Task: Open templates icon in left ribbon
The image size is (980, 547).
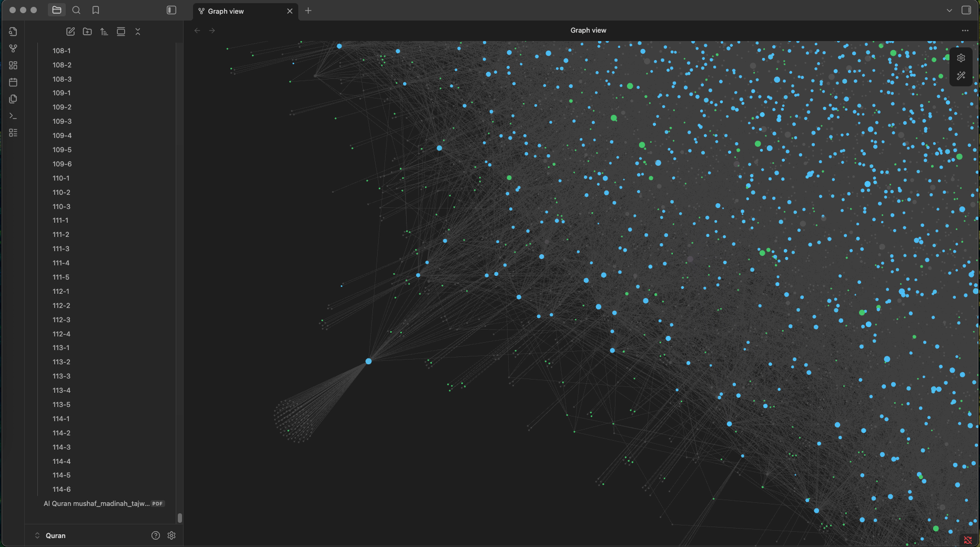Action: point(13,99)
